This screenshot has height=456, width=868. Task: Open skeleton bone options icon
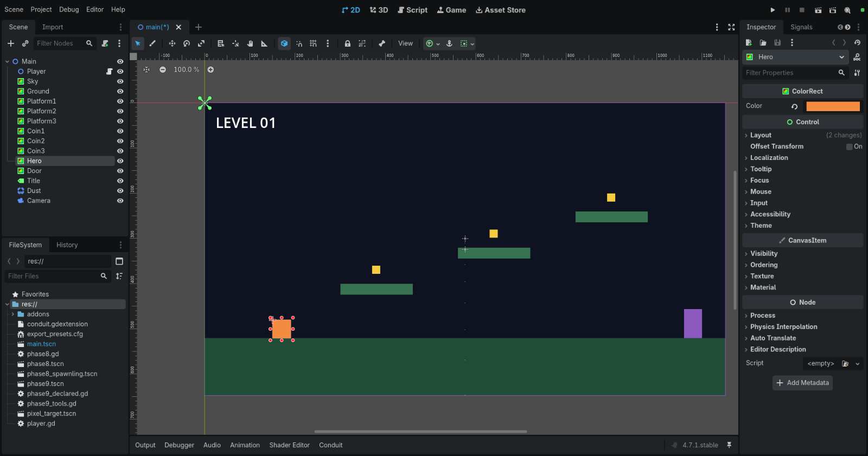click(x=382, y=43)
